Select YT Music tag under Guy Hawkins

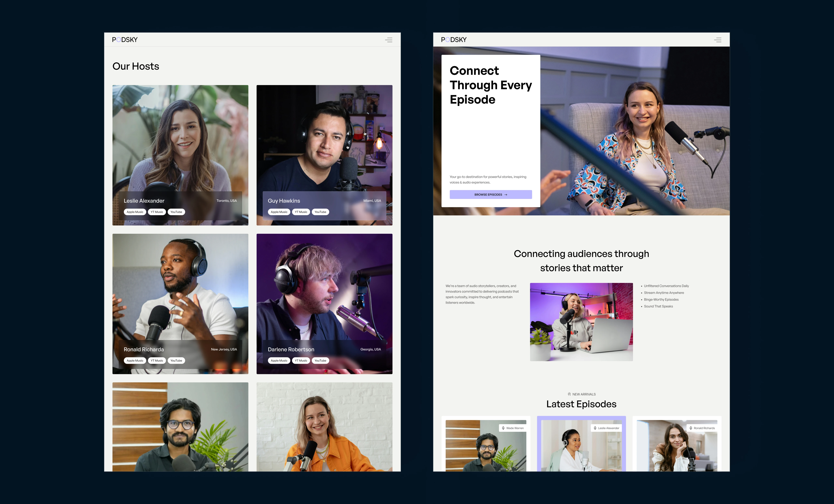coord(301,212)
